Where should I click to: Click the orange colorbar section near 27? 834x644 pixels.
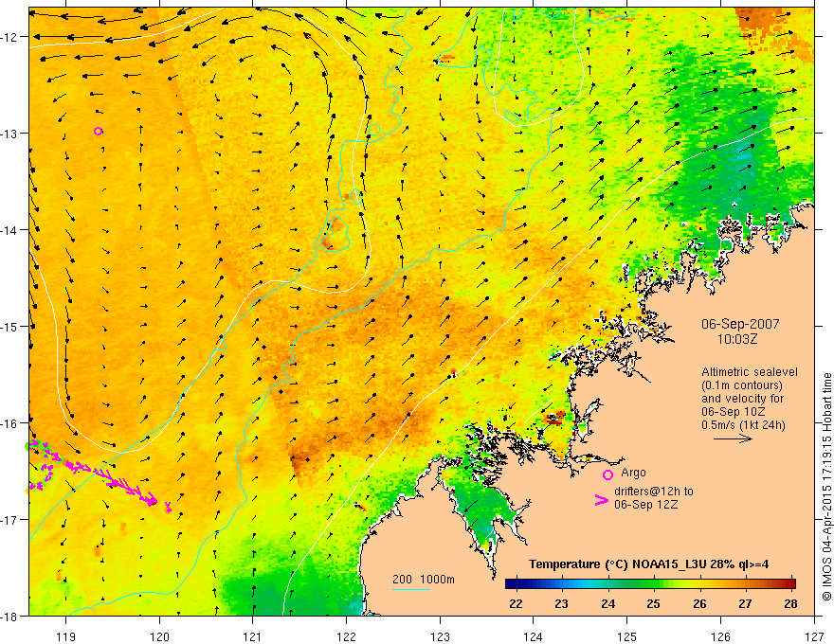pos(745,583)
